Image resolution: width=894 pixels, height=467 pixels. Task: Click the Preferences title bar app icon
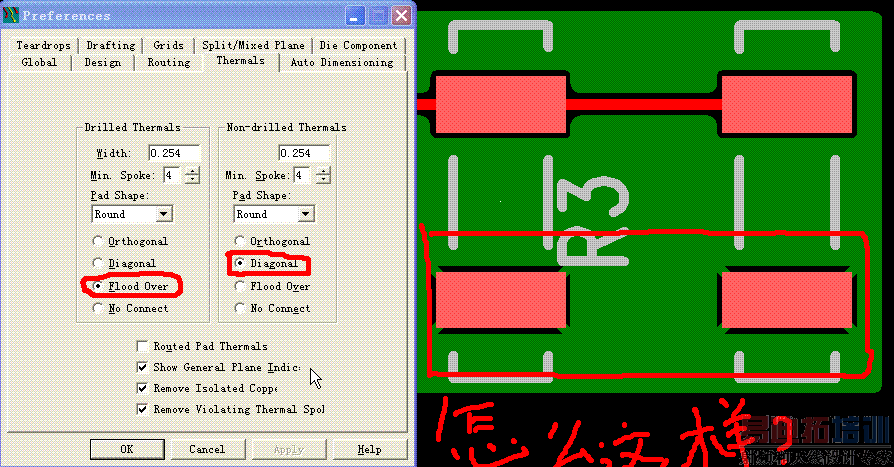pos(10,15)
